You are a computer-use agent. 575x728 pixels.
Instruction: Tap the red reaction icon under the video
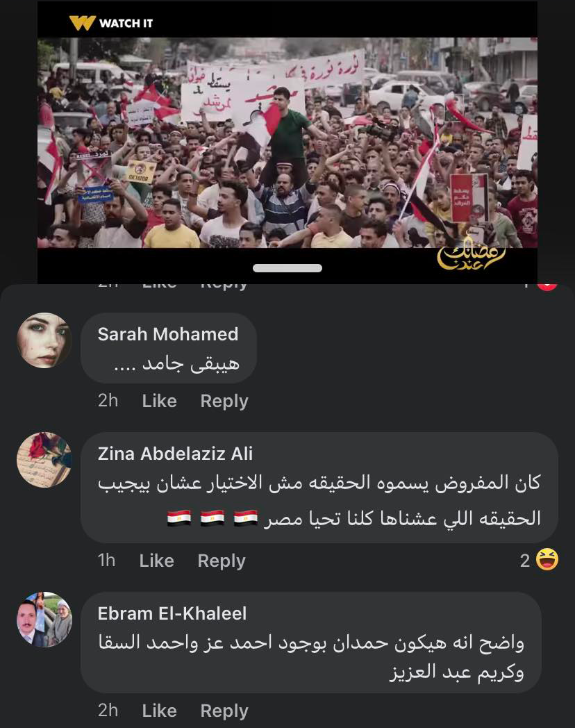[547, 286]
